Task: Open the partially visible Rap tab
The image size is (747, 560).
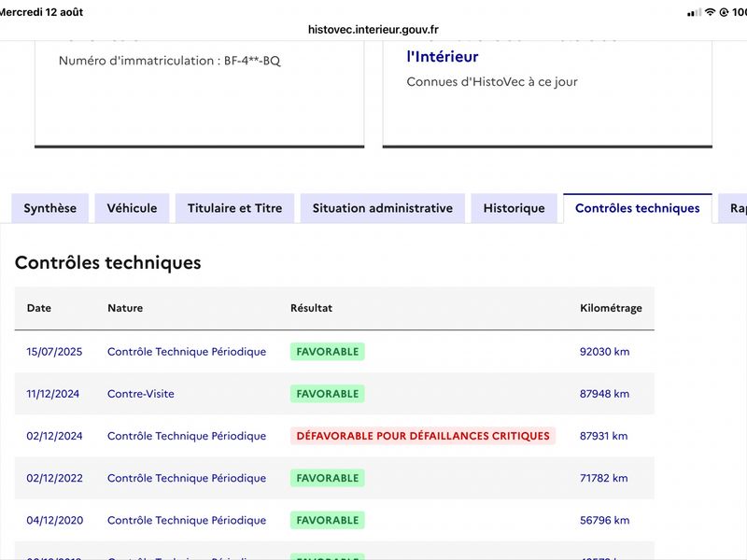Action: click(x=733, y=208)
